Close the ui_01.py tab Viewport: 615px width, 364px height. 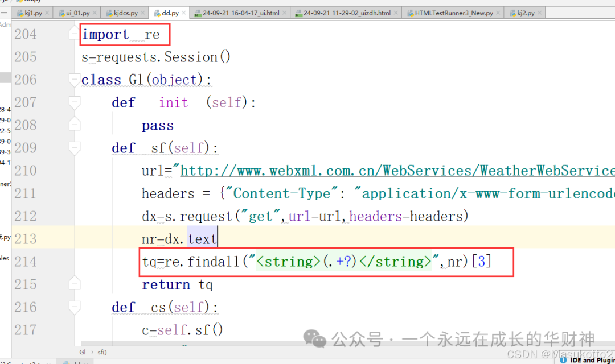[x=95, y=13]
